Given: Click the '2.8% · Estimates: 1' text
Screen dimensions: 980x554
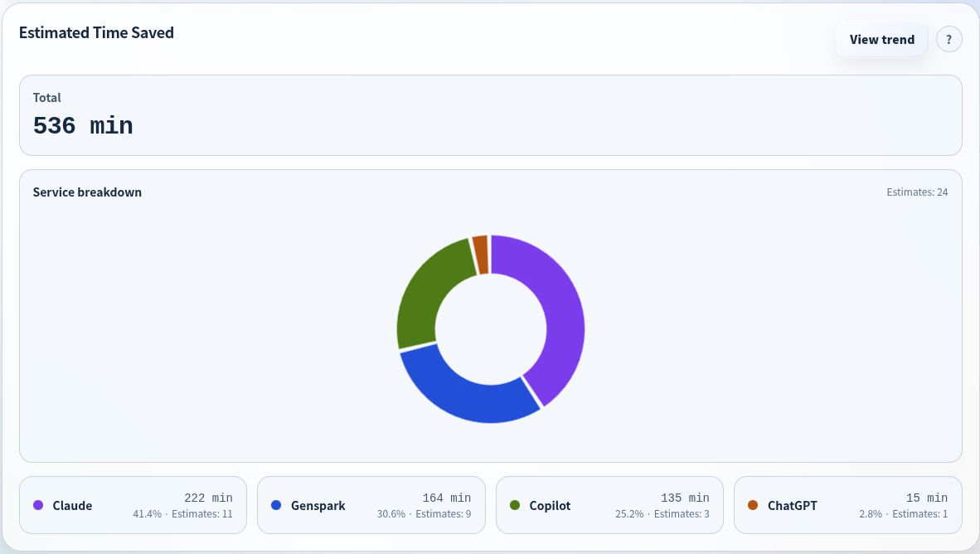Looking at the screenshot, I should pyautogui.click(x=903, y=514).
